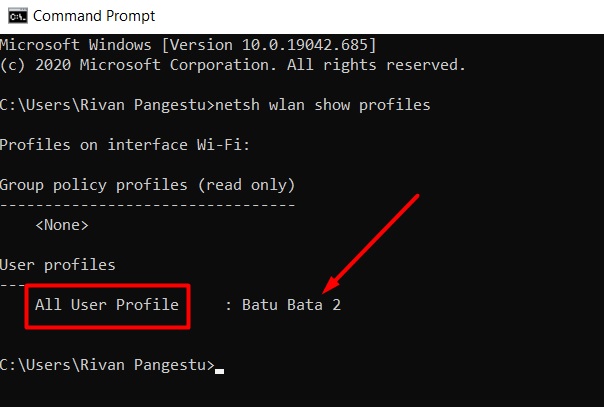Click the <None> entry

[x=62, y=225]
